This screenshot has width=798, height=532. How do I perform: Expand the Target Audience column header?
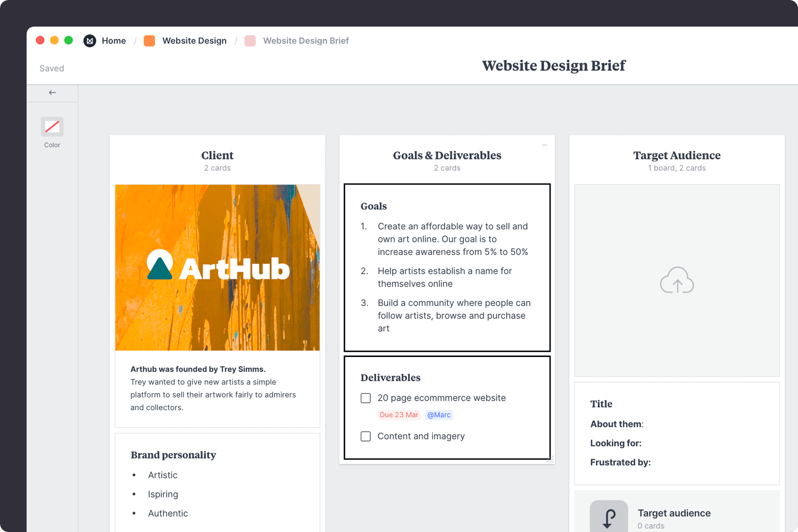coord(677,155)
